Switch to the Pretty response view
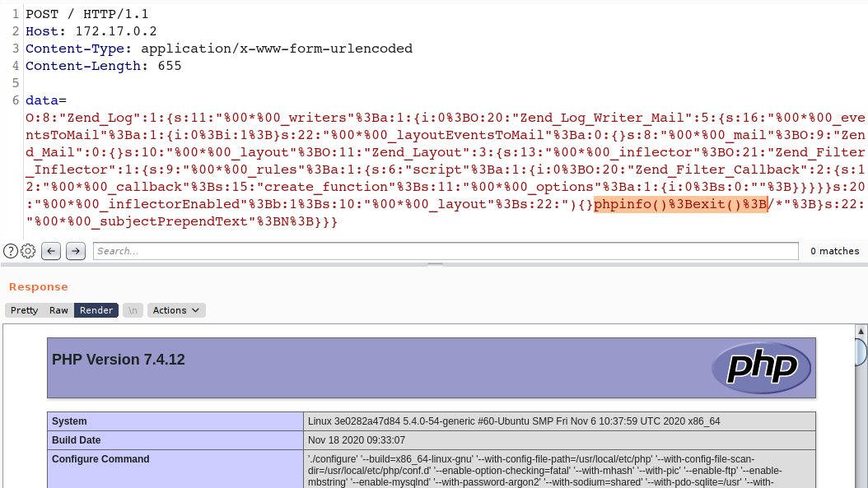This screenshot has width=868, height=488. (x=25, y=310)
